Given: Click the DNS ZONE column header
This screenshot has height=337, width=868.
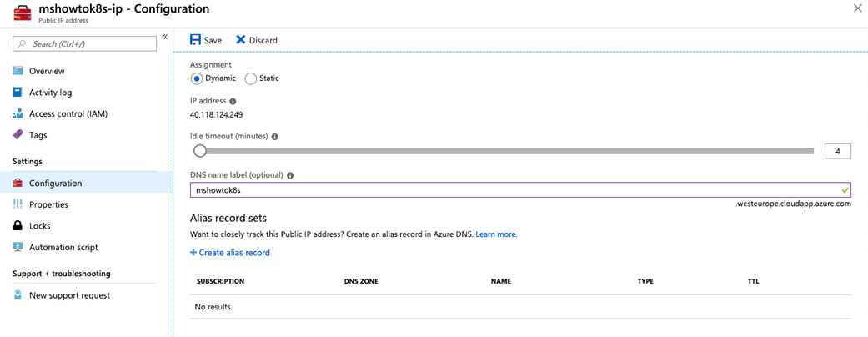Looking at the screenshot, I should point(361,281).
